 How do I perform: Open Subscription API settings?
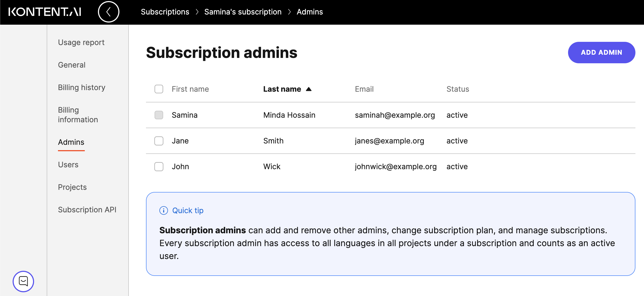[x=87, y=210]
